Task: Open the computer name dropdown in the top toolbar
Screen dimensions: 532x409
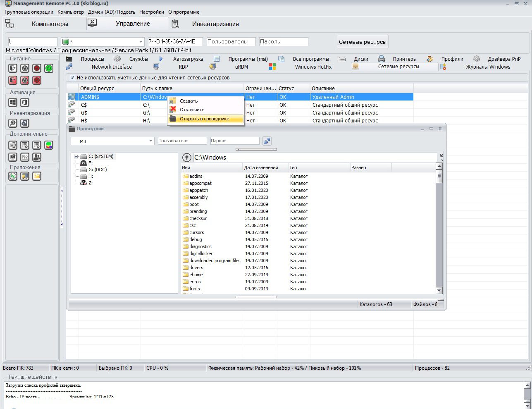Action: (x=141, y=42)
